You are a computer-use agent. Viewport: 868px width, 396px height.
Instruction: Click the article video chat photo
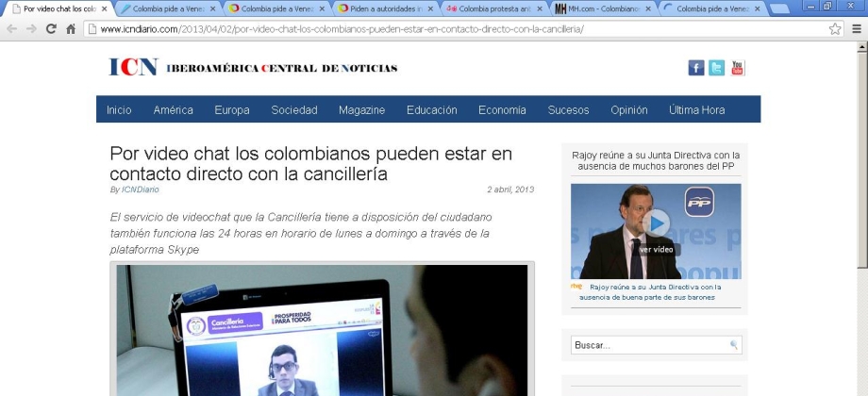tap(322, 330)
